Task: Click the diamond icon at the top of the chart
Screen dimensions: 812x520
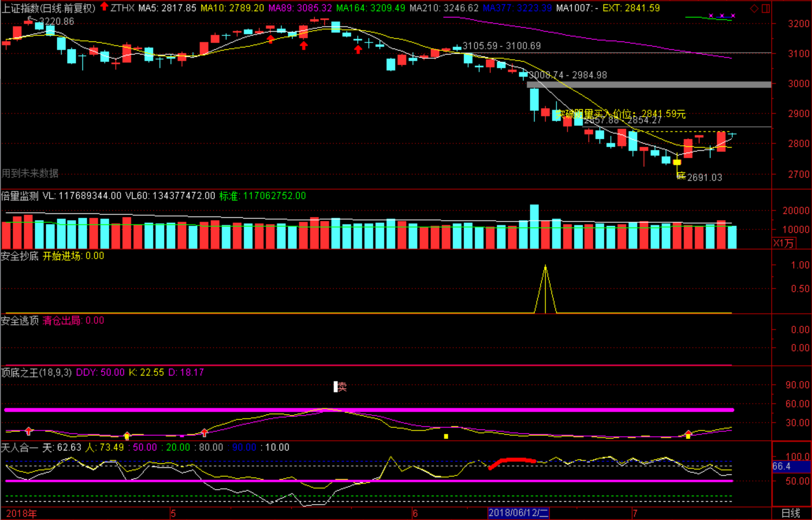Action: point(754,8)
